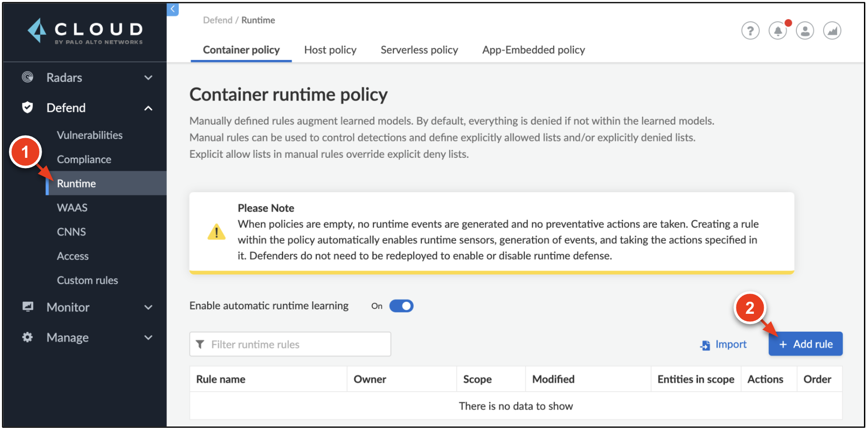
Task: Select the Radars radar icon in sidebar
Action: pos(28,77)
